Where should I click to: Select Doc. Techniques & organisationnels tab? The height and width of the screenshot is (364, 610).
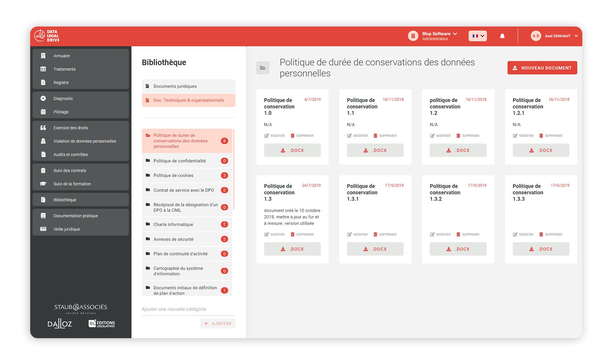coord(189,100)
